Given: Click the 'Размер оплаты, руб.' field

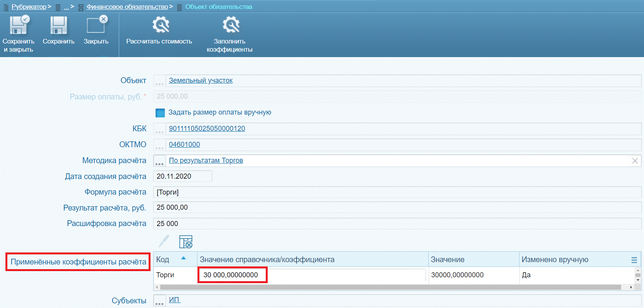Looking at the screenshot, I should [x=397, y=96].
